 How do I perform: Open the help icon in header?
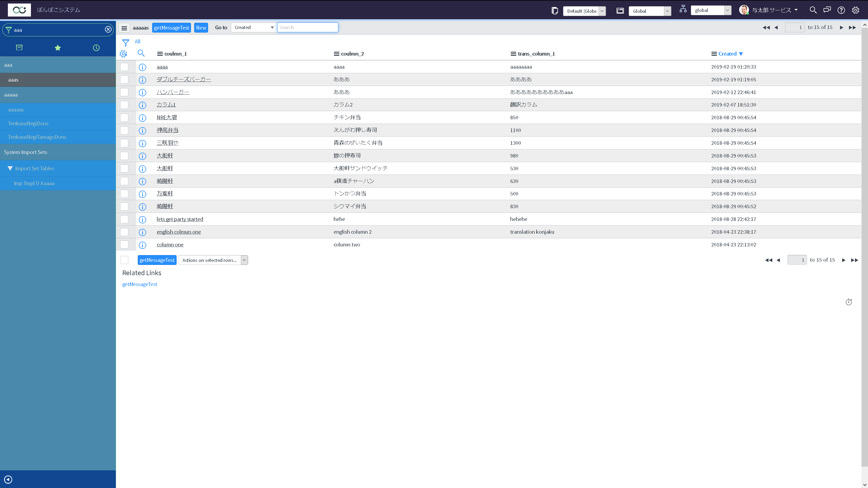[x=841, y=10]
